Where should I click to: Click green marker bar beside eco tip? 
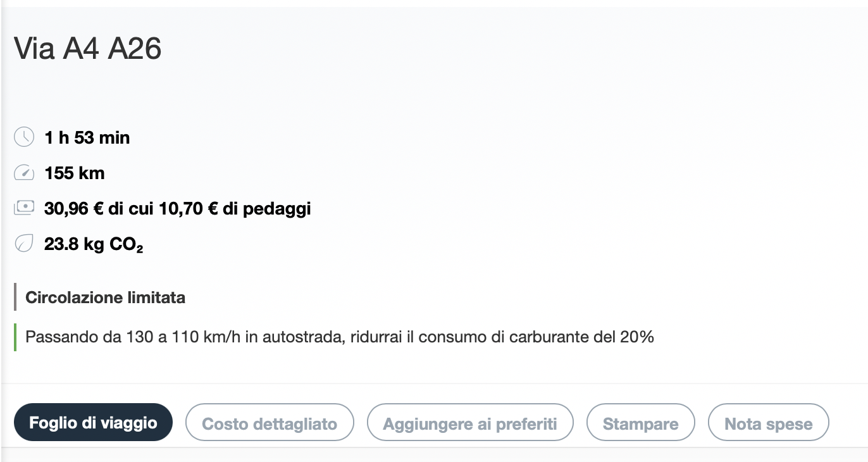coord(15,337)
